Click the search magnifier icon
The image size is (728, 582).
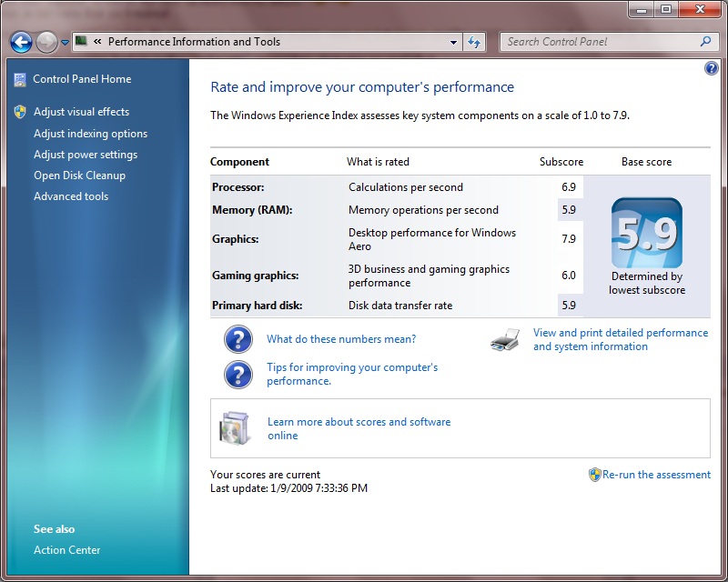705,42
